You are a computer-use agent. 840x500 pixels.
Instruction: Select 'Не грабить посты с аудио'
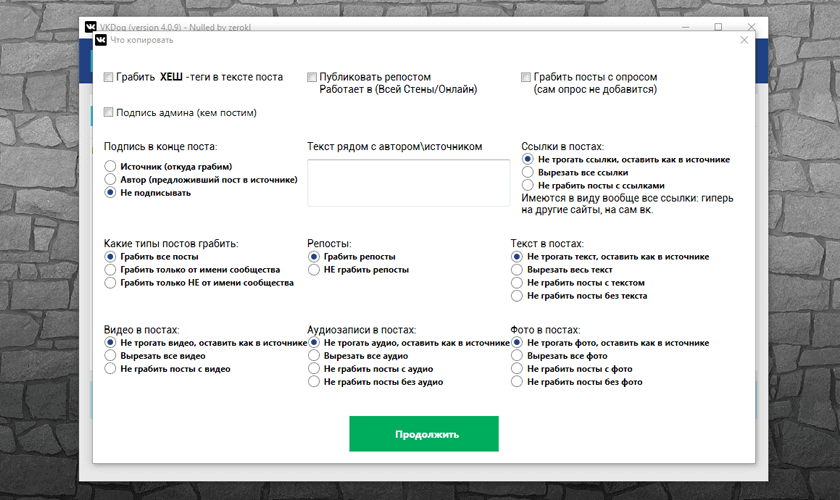pos(314,369)
